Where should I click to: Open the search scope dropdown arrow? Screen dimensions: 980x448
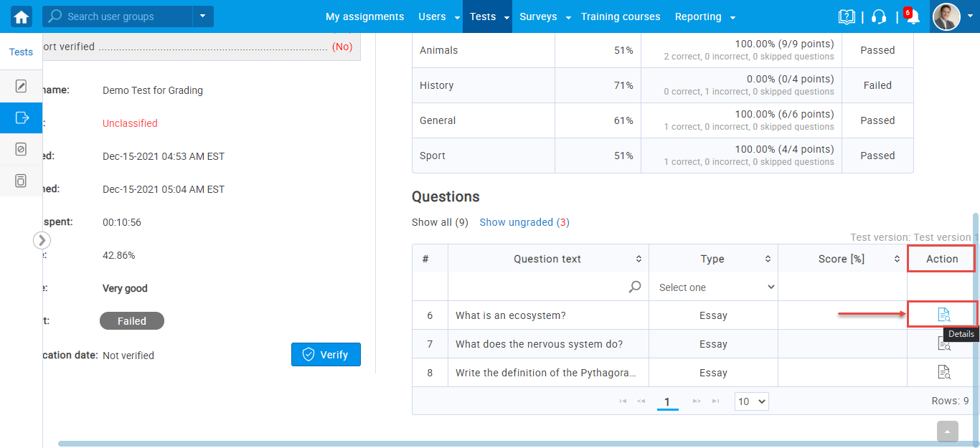tap(203, 16)
